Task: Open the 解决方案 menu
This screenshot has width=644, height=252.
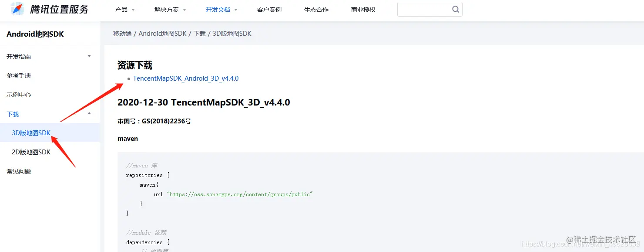Action: tap(167, 10)
